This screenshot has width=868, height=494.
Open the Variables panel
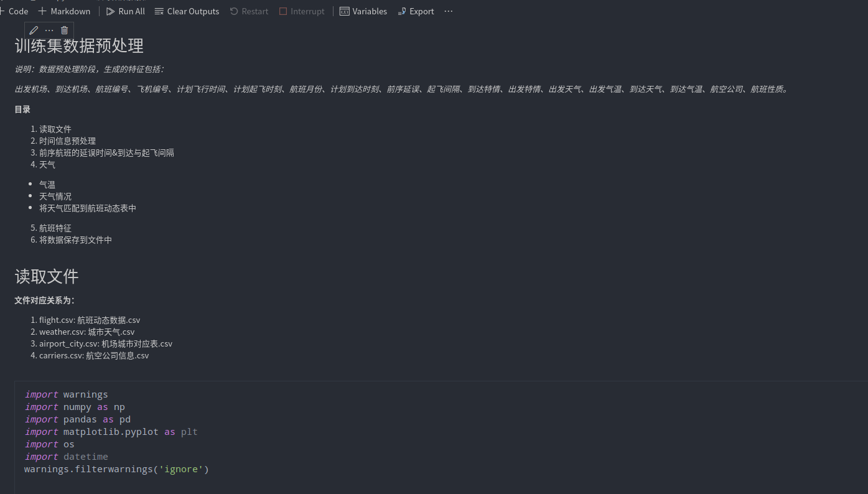point(363,11)
